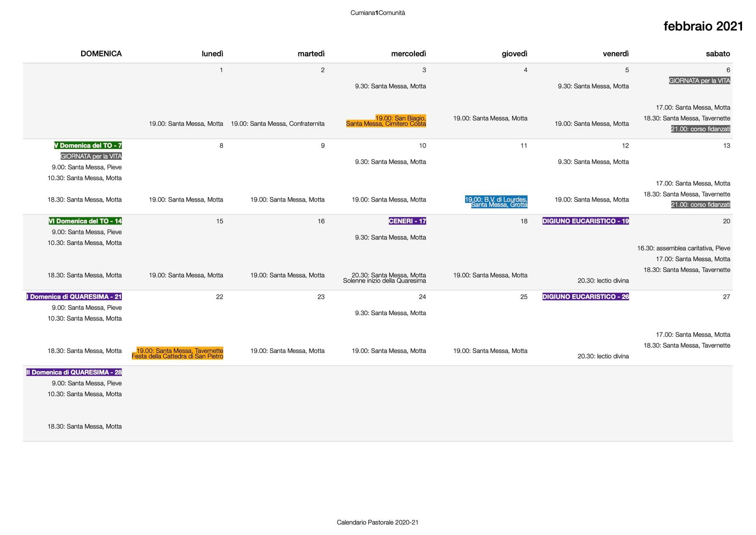Open the orange San Biagio event
Screen dimensions: 756x535
click(386, 121)
